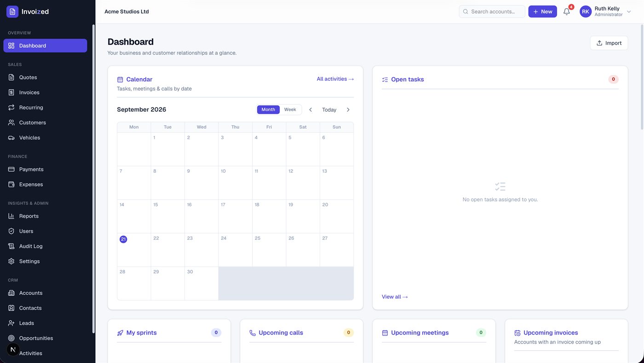The width and height of the screenshot is (644, 363).
Task: Click the Import button
Action: click(x=609, y=43)
